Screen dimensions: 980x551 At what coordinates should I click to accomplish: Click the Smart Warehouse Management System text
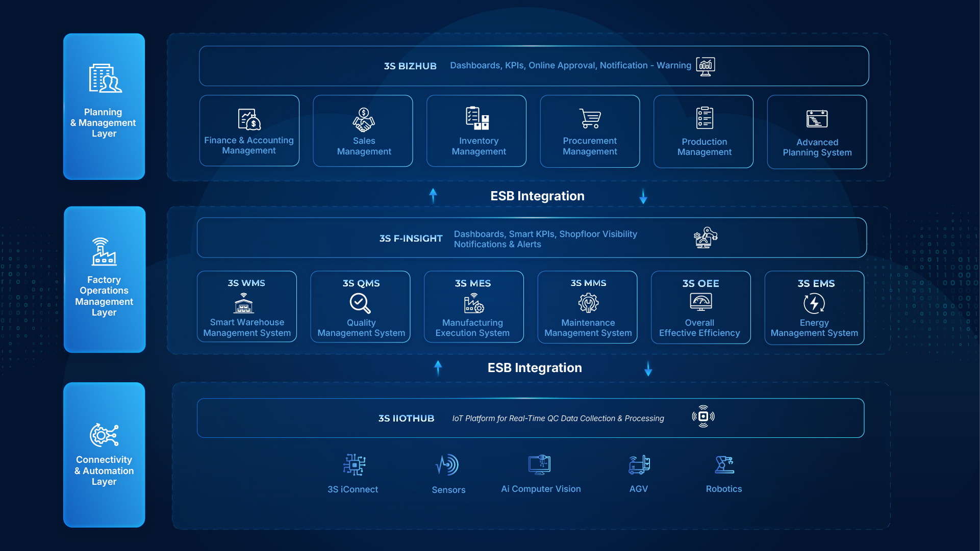pos(247,328)
